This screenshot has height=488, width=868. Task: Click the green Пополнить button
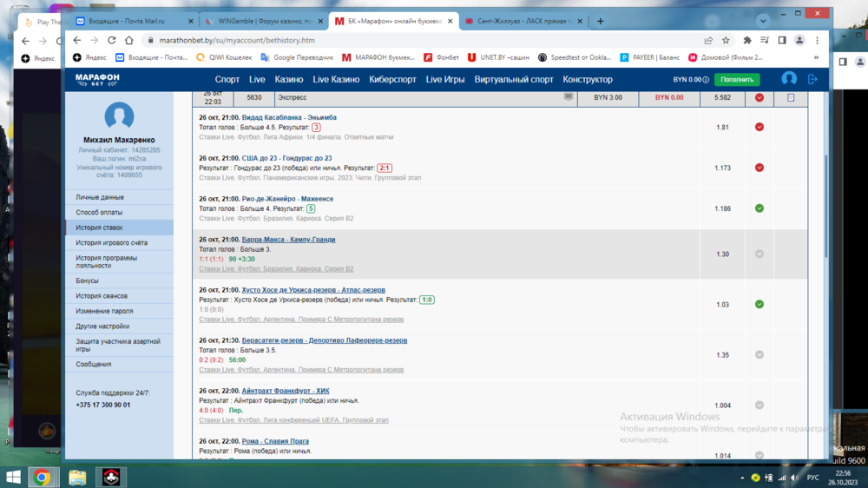737,79
